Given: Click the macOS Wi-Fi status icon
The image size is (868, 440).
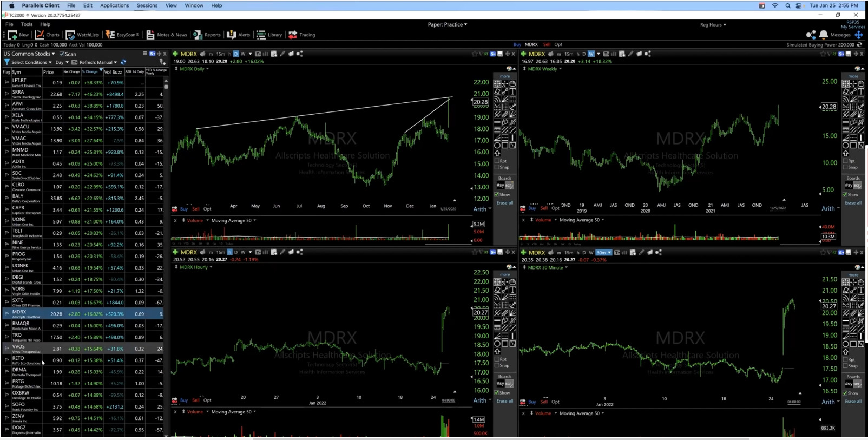Looking at the screenshot, I should [x=775, y=5].
